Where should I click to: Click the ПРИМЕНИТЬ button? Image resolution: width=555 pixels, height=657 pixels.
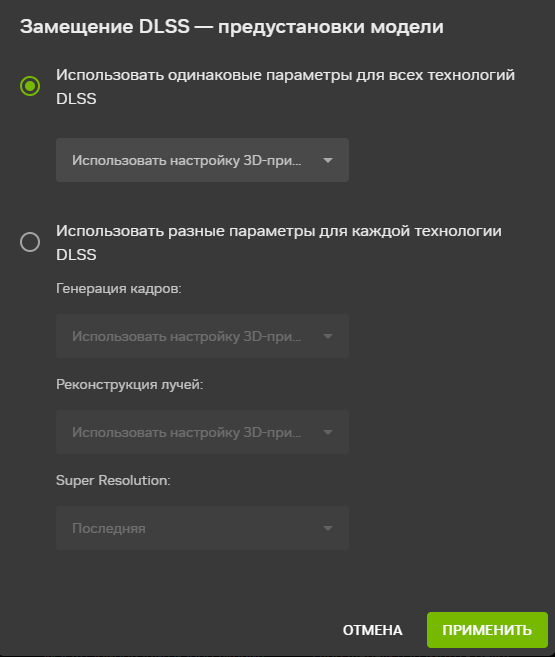coord(487,630)
